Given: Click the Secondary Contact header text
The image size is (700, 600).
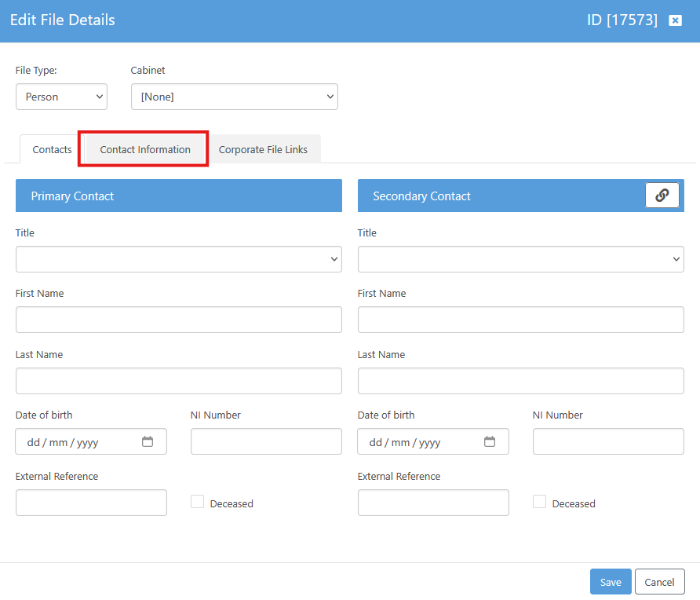Looking at the screenshot, I should (421, 196).
